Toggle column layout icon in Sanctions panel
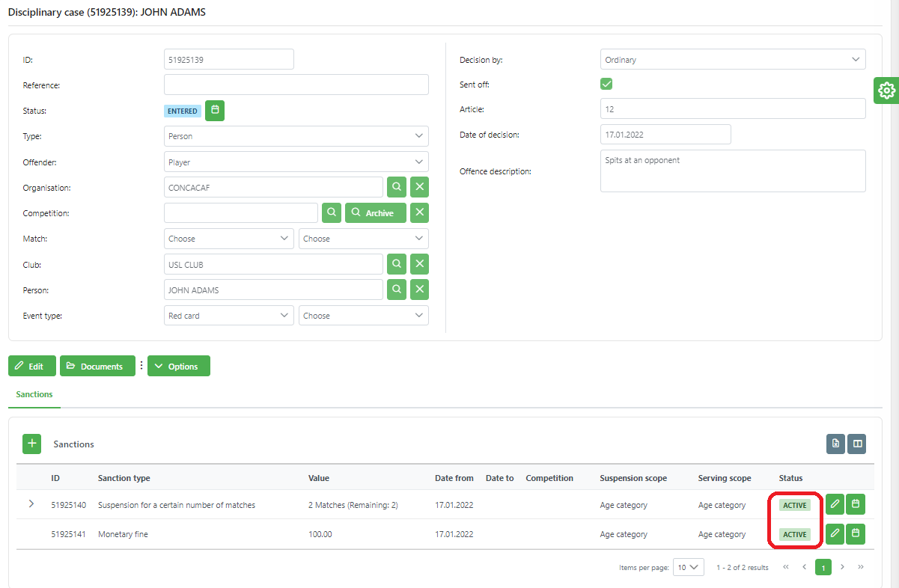 pos(857,444)
